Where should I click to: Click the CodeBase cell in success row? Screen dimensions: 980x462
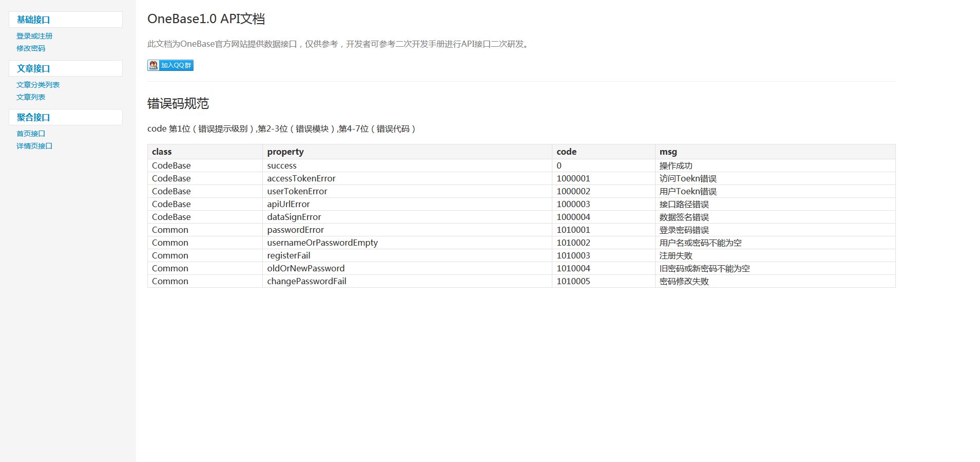205,165
